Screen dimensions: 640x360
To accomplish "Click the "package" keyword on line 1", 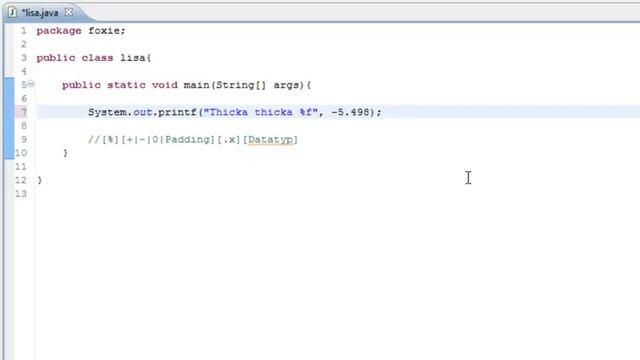I will [59, 31].
